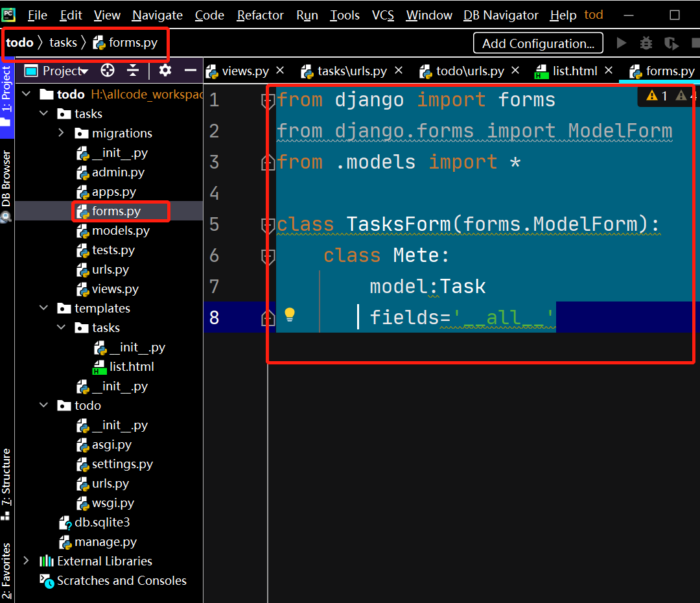This screenshot has width=700, height=603.
Task: Collapse tasks folder under templates
Action: tap(61, 327)
